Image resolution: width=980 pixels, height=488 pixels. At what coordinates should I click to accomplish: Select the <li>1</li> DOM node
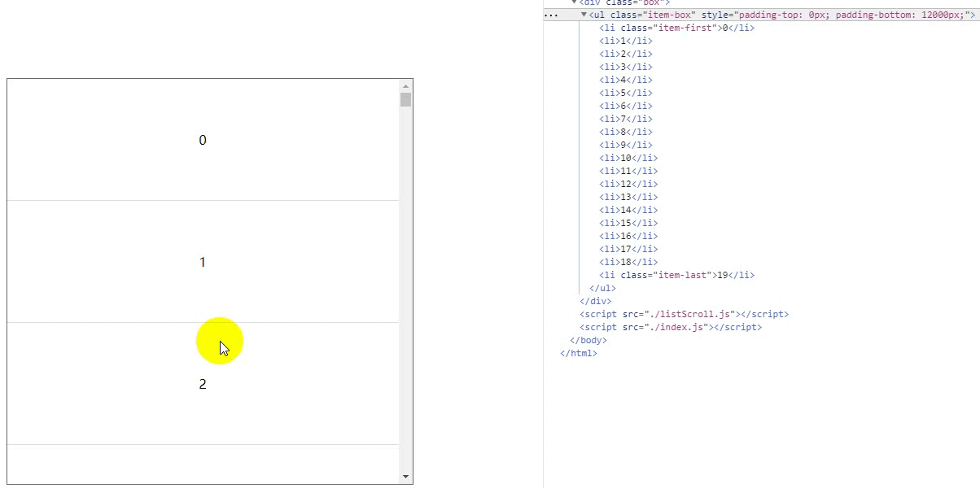pos(626,41)
